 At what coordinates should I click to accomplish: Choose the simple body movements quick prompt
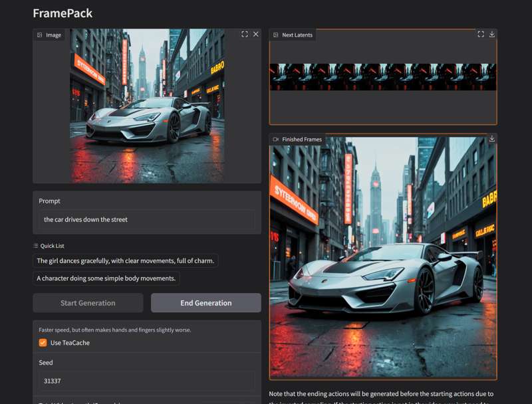[x=106, y=278]
